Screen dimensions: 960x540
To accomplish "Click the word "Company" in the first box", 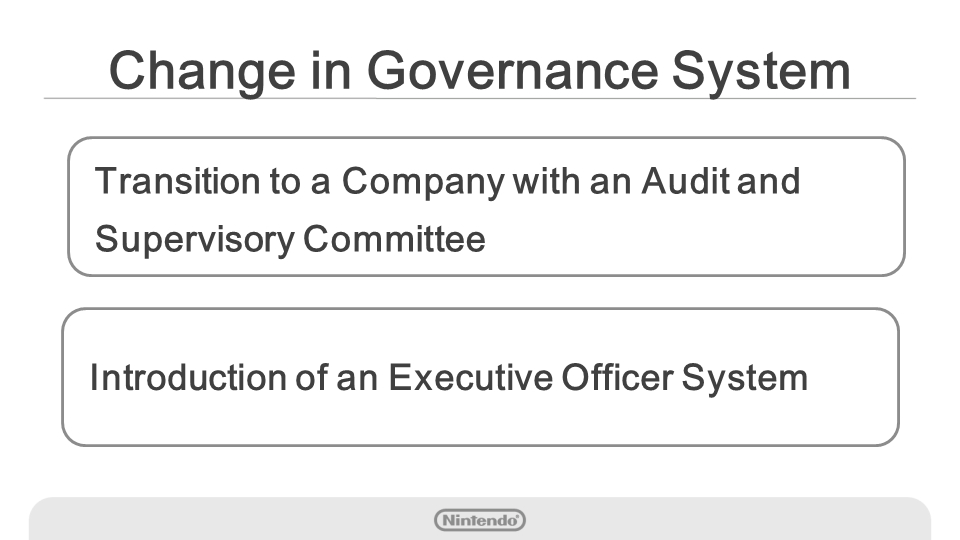I will [x=422, y=182].
